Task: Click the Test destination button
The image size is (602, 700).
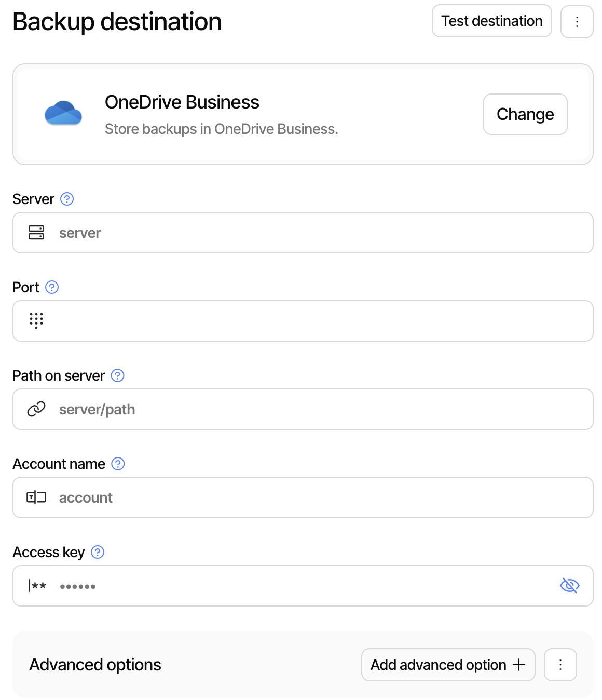Action: (491, 21)
